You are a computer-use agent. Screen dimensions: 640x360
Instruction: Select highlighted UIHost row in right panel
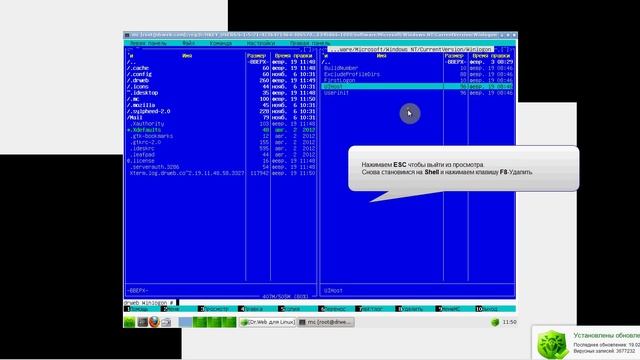point(418,87)
